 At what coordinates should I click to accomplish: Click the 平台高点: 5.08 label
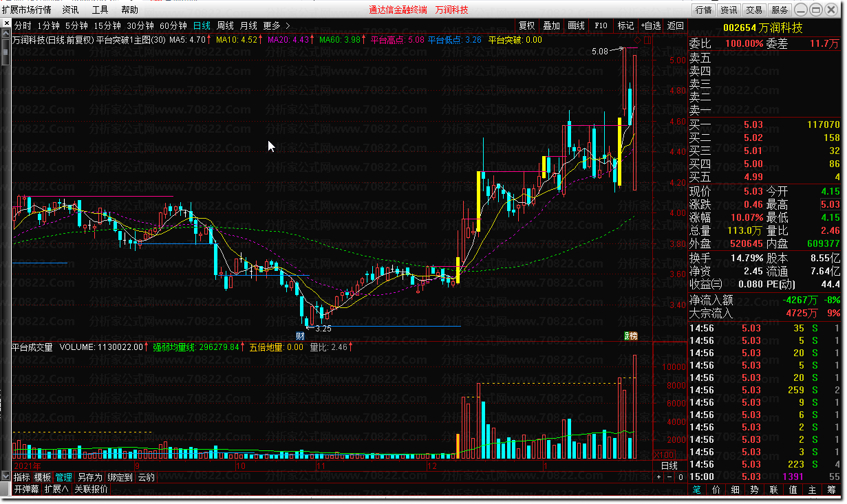398,40
